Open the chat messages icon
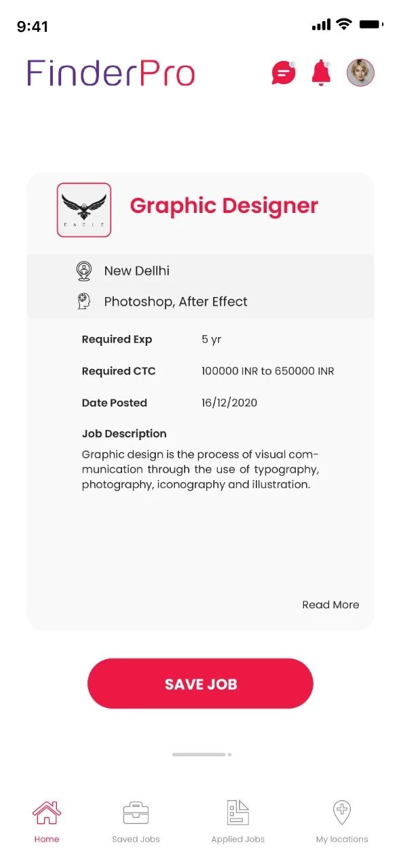Viewport: 401px width, 868px height. tap(284, 73)
